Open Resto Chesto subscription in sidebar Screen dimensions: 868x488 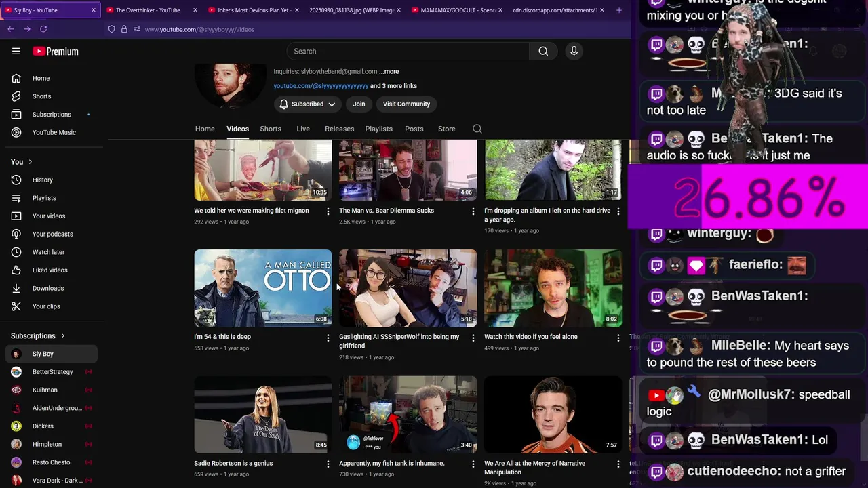[x=52, y=462]
